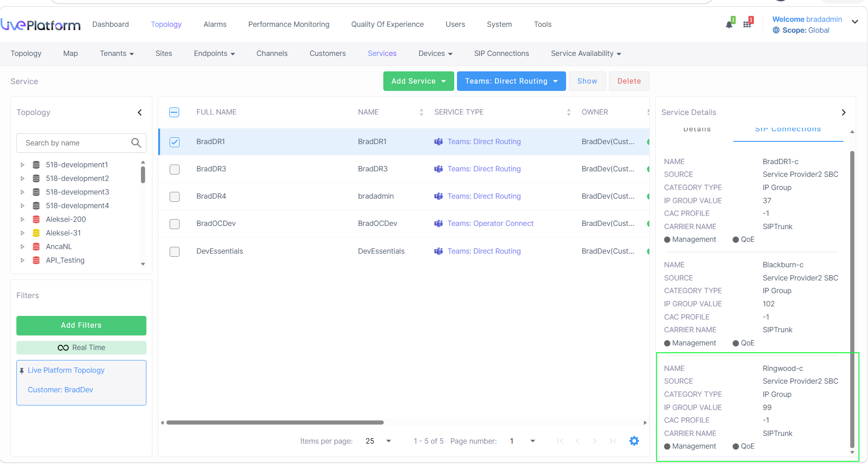Go to the previous page
The height and width of the screenshot is (465, 868).
(577, 441)
